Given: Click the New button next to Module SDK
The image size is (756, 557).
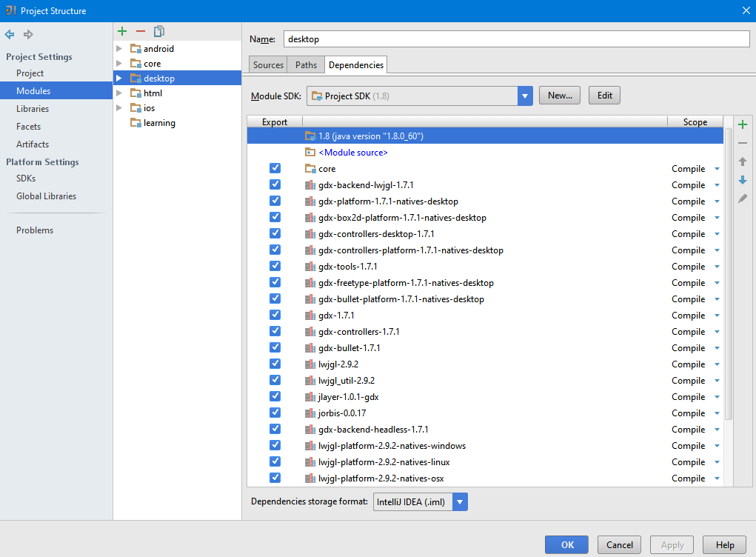Looking at the screenshot, I should click(x=559, y=95).
